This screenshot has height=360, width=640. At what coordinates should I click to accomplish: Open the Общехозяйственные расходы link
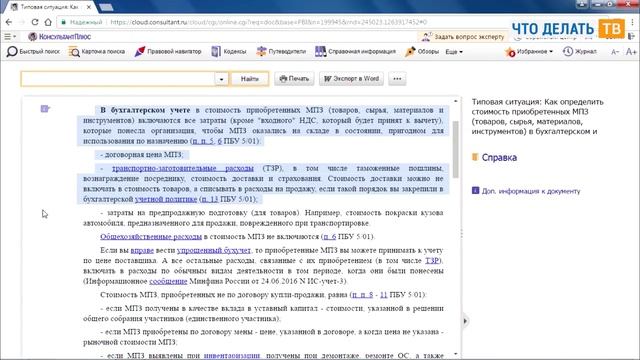click(151, 237)
